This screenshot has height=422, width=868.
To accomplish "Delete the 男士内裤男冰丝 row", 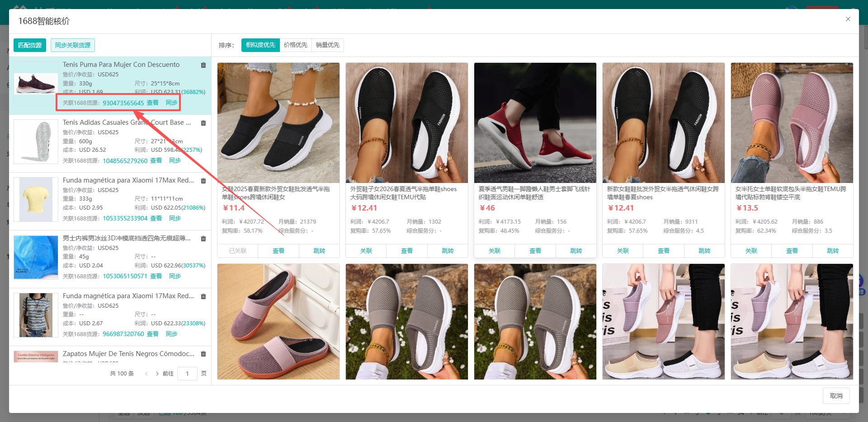I will coord(203,239).
